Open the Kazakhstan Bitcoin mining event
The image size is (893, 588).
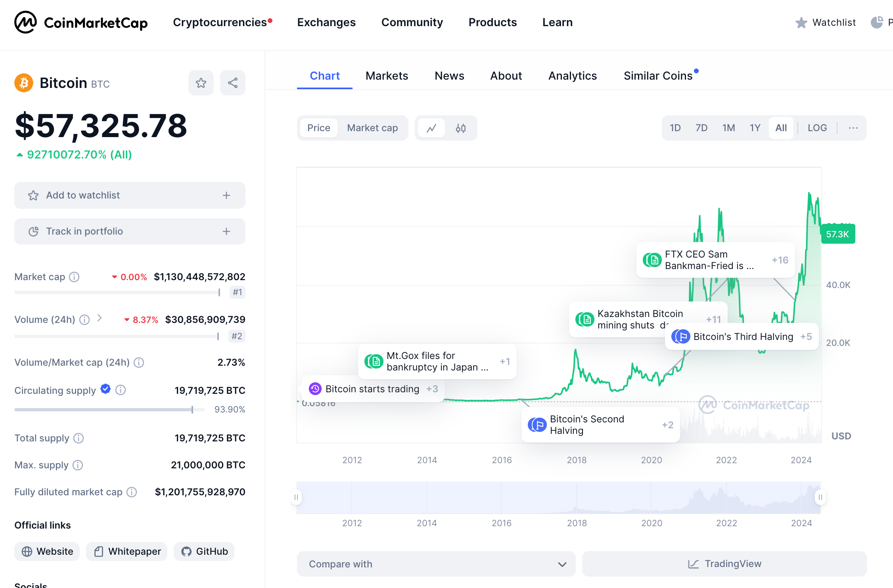(x=648, y=319)
